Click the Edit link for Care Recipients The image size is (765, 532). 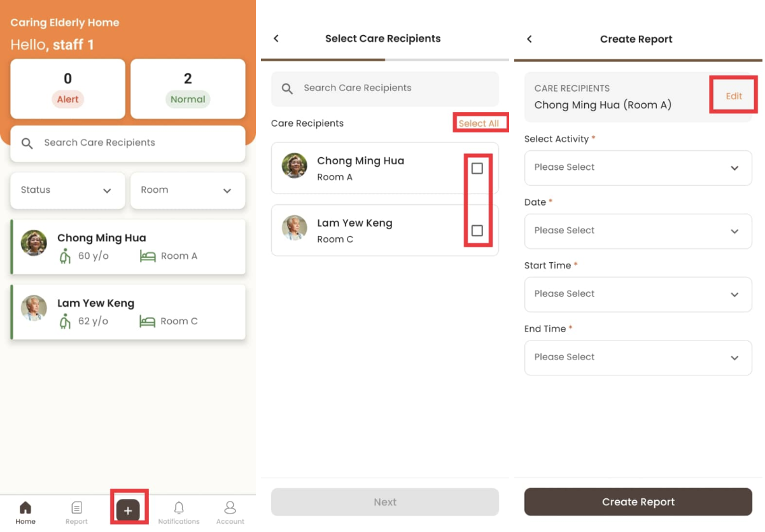coord(733,95)
